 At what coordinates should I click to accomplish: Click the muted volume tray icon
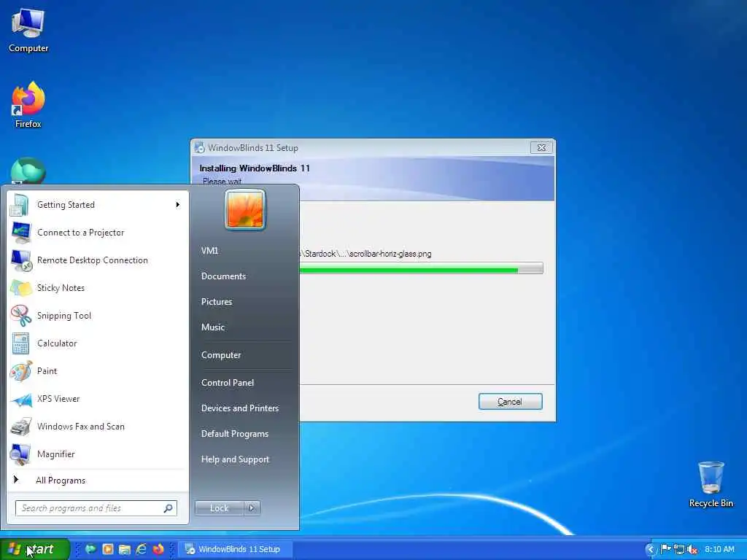pyautogui.click(x=692, y=550)
